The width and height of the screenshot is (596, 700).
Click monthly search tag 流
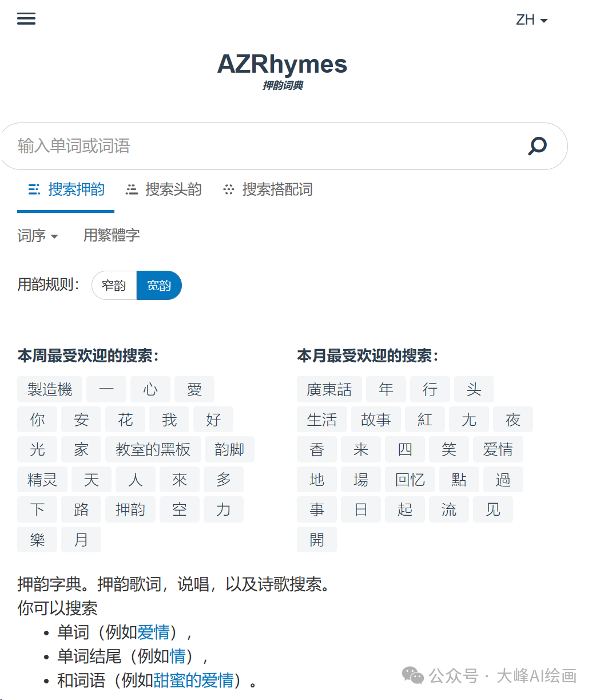coord(449,509)
